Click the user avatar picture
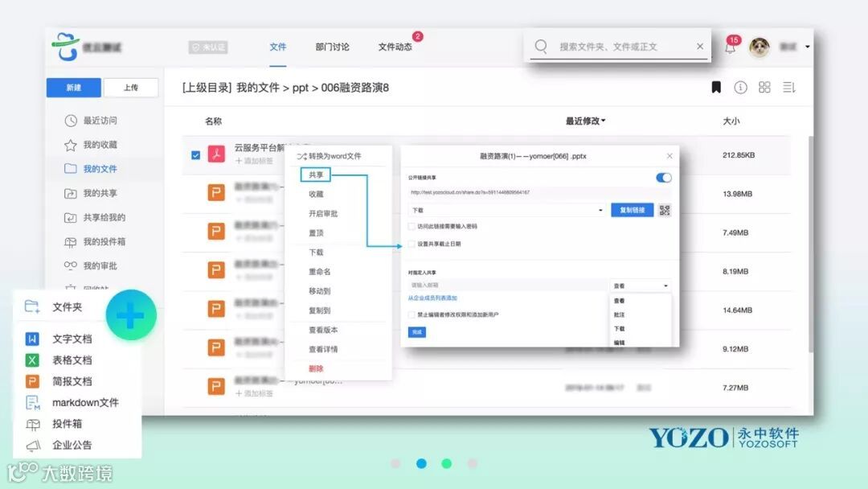The height and width of the screenshot is (489, 868). (x=759, y=47)
